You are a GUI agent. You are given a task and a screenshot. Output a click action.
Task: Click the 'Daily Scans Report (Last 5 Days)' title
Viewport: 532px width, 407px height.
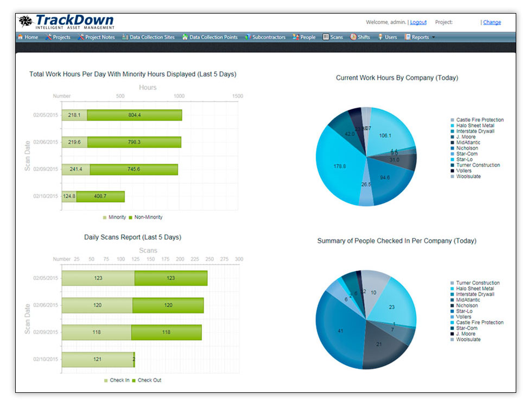tap(132, 237)
